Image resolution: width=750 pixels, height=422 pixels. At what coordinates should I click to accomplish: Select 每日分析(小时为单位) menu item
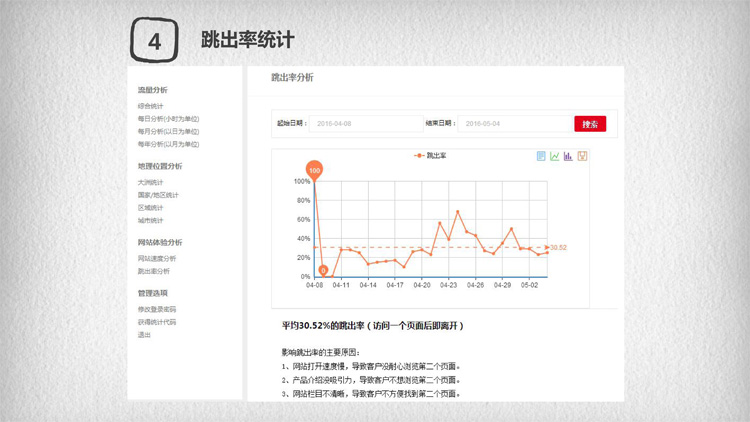(168, 119)
